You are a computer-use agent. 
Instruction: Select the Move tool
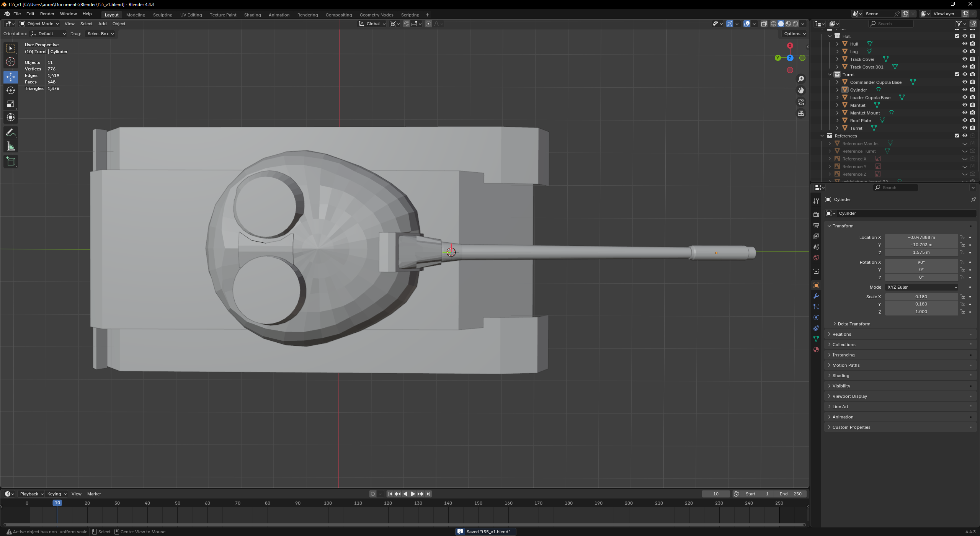(x=11, y=77)
